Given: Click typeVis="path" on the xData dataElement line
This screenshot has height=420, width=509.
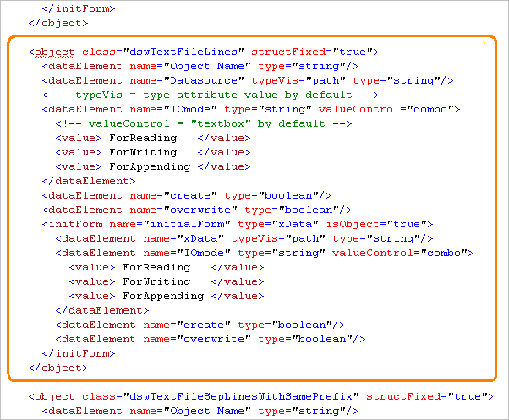Looking at the screenshot, I should [x=278, y=238].
